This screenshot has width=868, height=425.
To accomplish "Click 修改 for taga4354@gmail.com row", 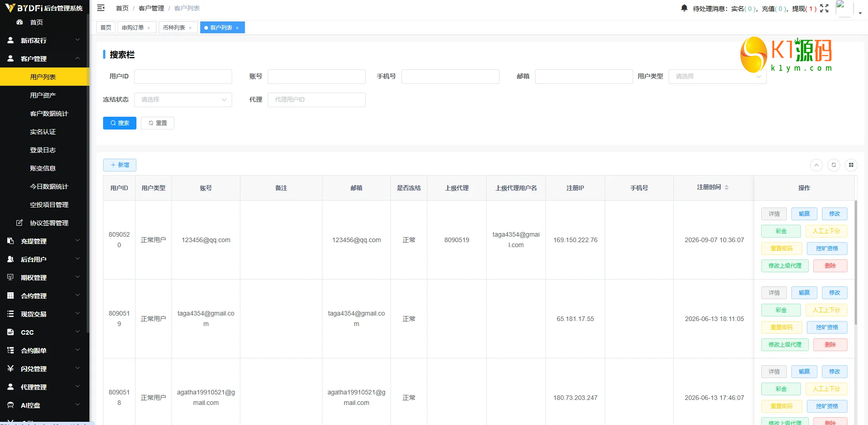I will coord(834,293).
